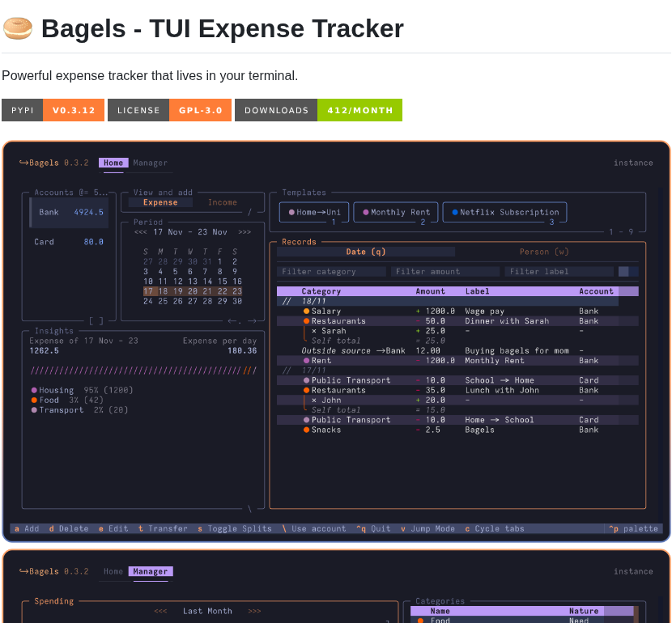Click the orange Food 3% legend dot
The image size is (672, 623).
(x=34, y=400)
